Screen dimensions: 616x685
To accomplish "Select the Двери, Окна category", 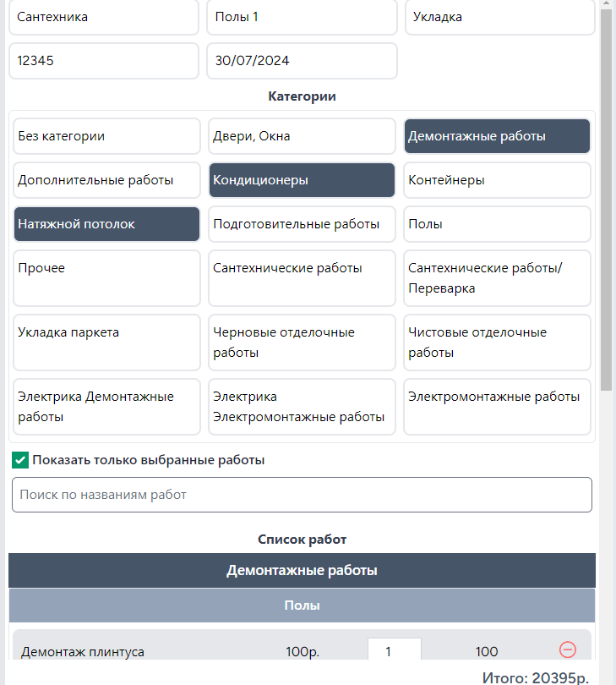I will tap(302, 136).
